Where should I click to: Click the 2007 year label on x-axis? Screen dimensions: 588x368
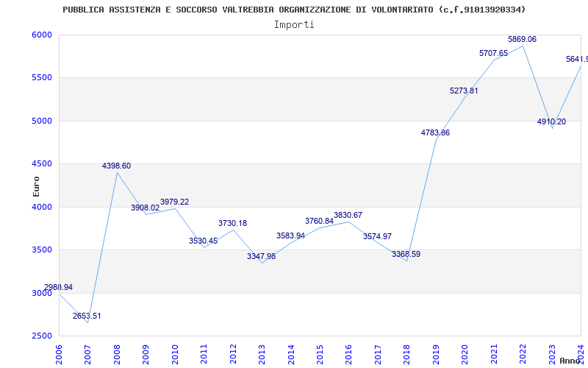87,355
